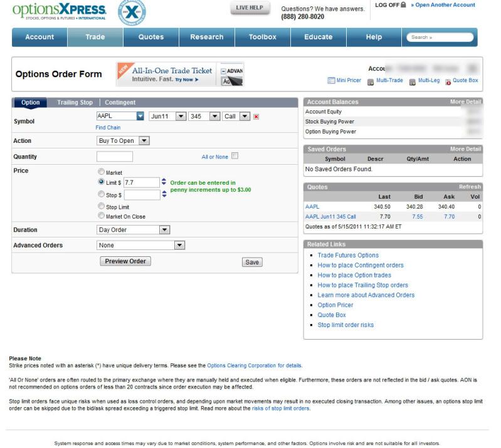Switch to the Contingent tab
Viewport: 501px width, 448px height.
(x=120, y=103)
